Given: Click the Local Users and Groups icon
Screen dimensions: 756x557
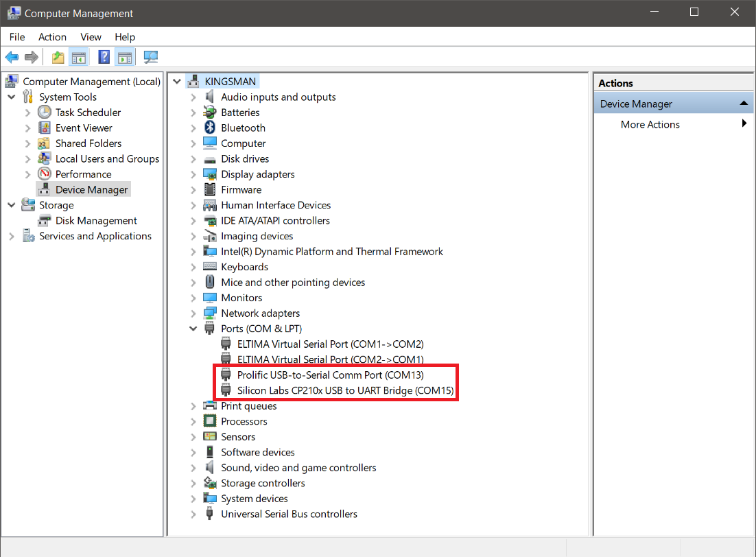Looking at the screenshot, I should 45,158.
